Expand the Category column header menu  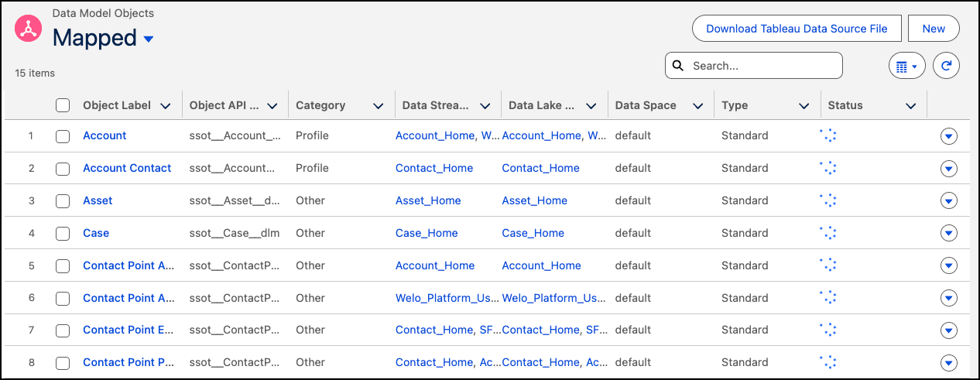378,106
